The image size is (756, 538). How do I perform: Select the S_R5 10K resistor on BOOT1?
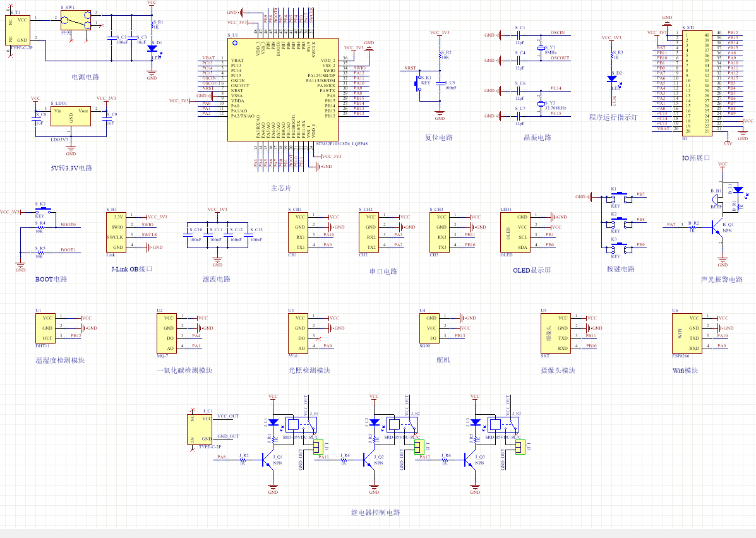click(40, 252)
